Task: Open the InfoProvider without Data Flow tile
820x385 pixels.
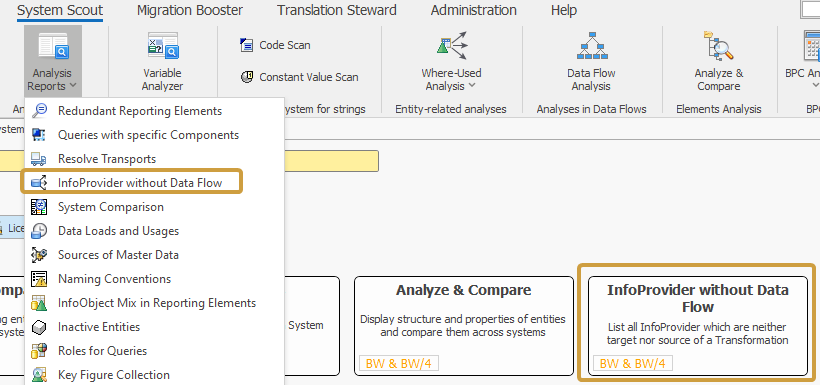Action: tap(698, 326)
